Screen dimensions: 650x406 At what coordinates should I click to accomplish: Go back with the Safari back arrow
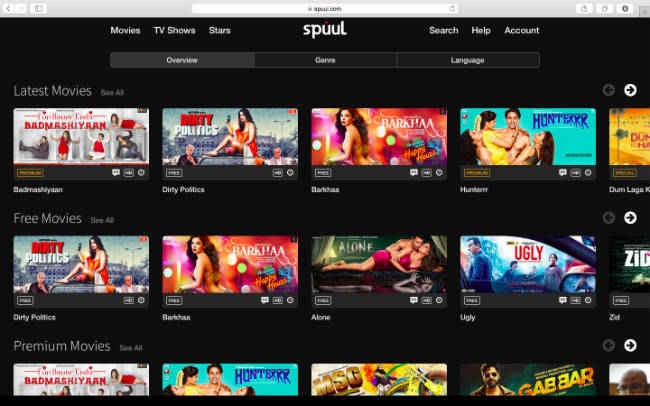click(x=8, y=8)
